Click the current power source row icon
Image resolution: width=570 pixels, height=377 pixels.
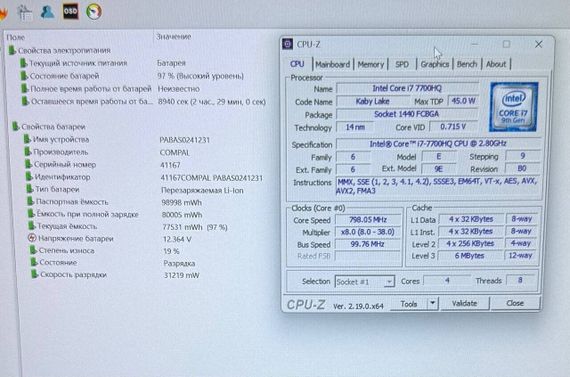(24, 63)
